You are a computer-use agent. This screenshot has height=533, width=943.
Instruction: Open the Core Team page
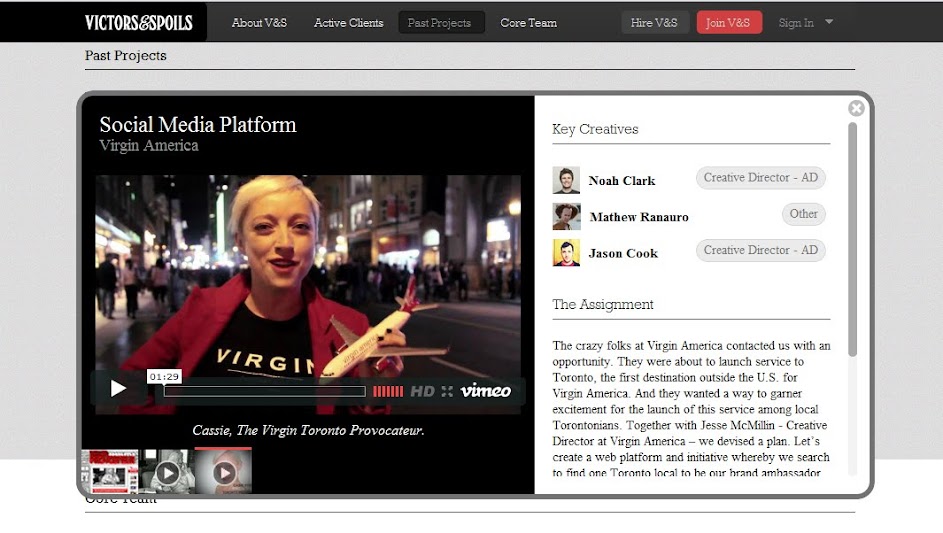click(529, 23)
